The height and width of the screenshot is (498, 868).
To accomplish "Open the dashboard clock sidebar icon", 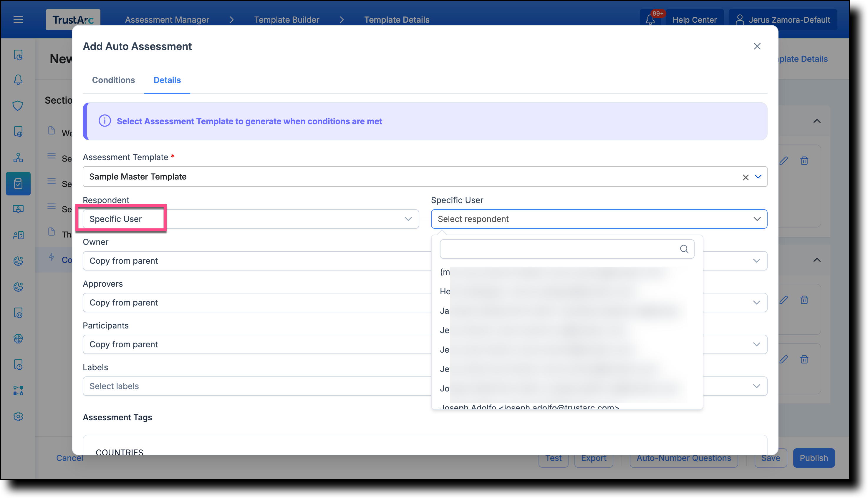I will tap(18, 55).
